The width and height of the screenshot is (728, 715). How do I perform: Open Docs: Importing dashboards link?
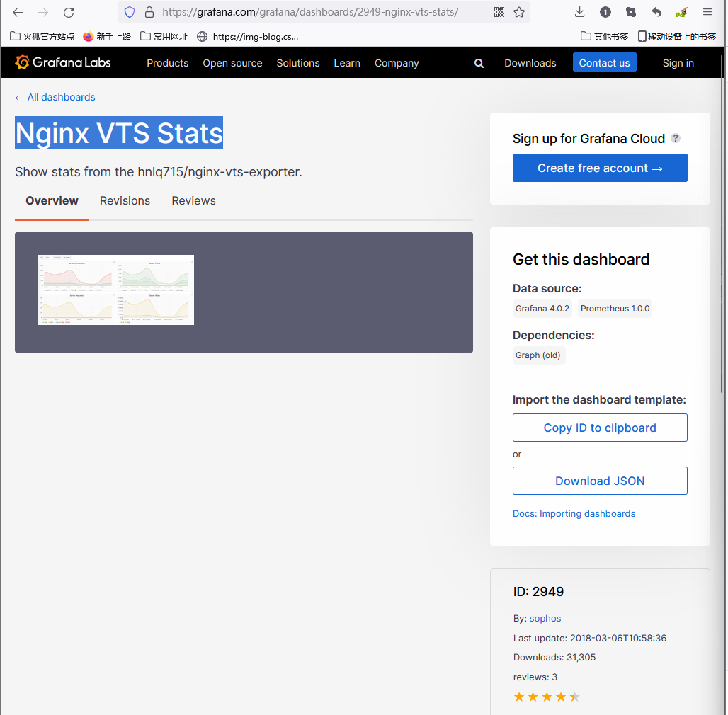point(574,514)
